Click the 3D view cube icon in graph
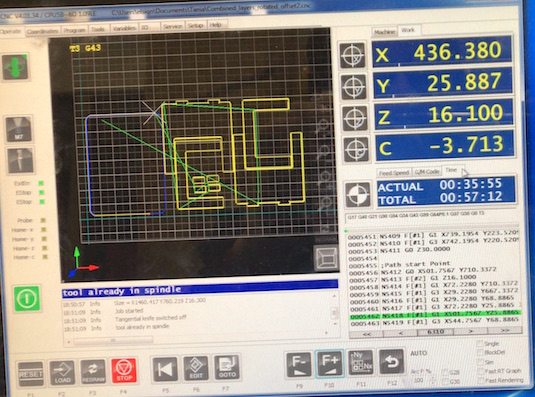Viewport: 535px width, 397px height. 326,258
